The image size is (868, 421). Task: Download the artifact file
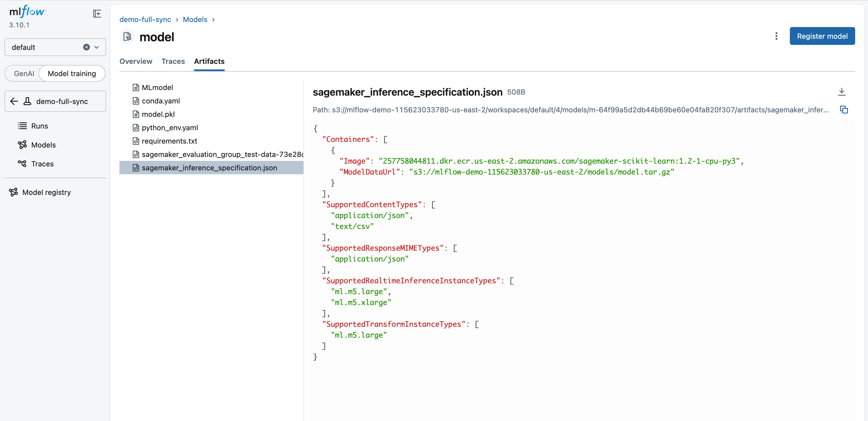coord(841,91)
